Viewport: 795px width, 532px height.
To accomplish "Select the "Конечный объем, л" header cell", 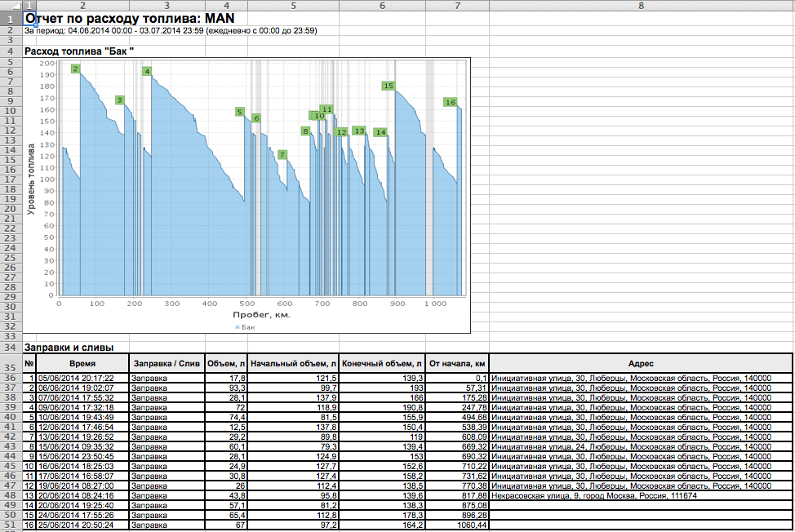I will (382, 363).
